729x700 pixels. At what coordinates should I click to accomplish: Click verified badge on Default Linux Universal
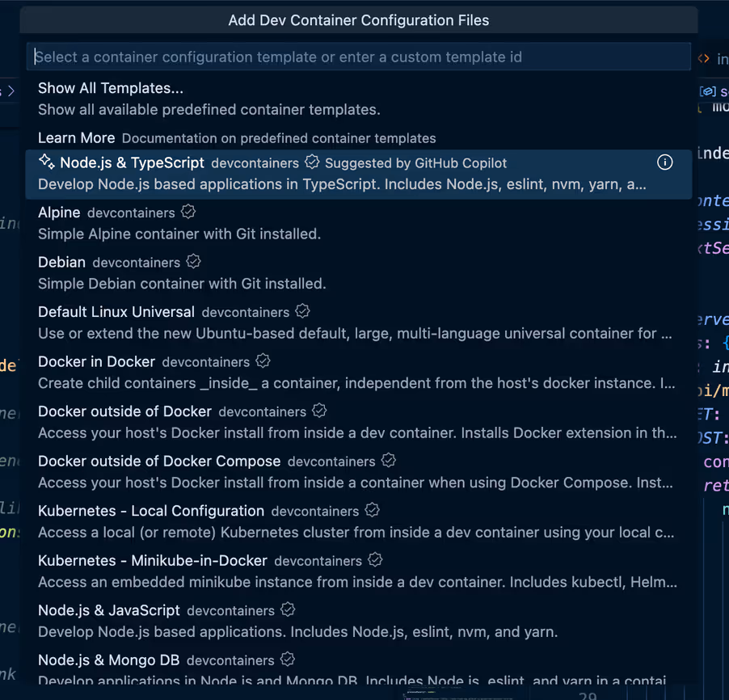pos(302,311)
